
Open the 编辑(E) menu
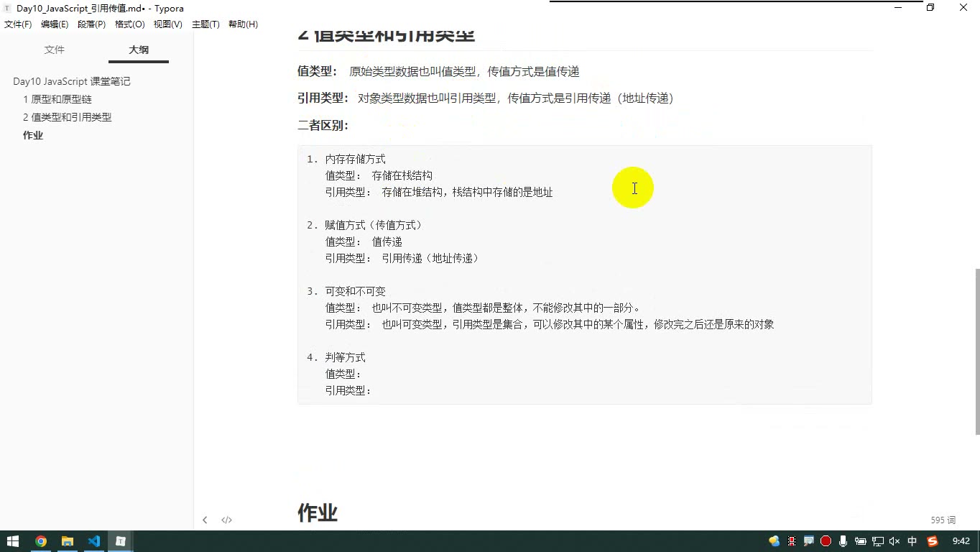55,24
